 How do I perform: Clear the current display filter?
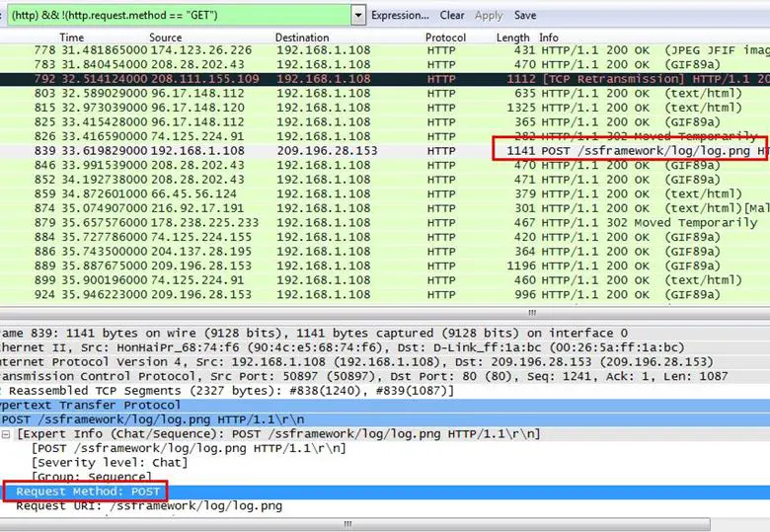(x=452, y=15)
